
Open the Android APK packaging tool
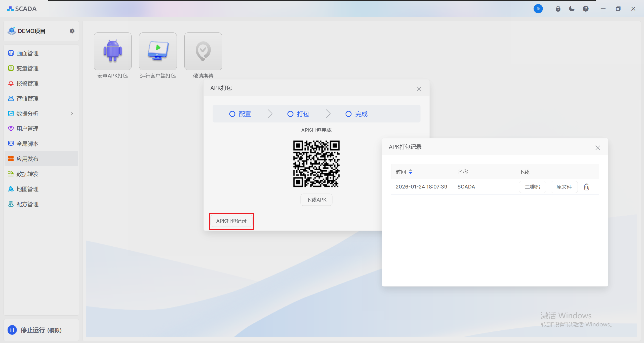coord(112,51)
